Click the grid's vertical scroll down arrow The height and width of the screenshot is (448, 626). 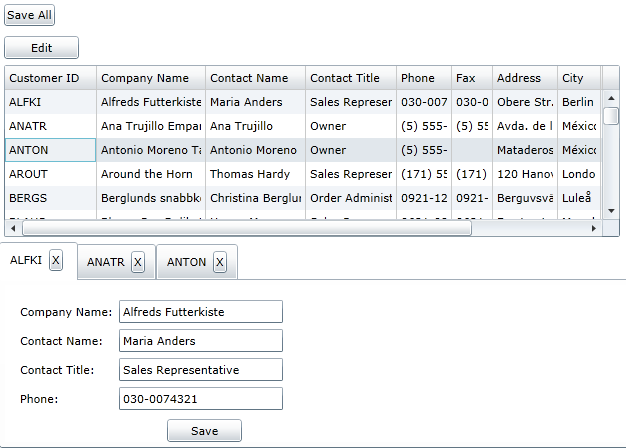pyautogui.click(x=611, y=211)
